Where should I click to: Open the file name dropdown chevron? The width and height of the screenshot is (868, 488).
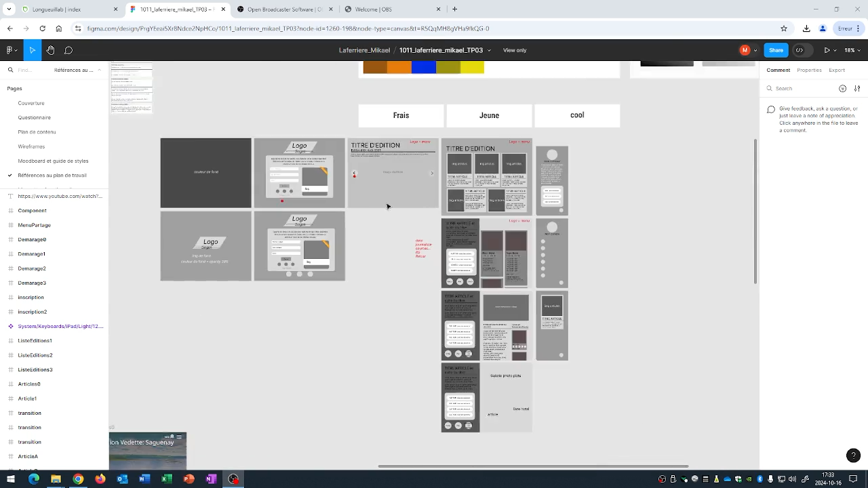[x=489, y=50]
